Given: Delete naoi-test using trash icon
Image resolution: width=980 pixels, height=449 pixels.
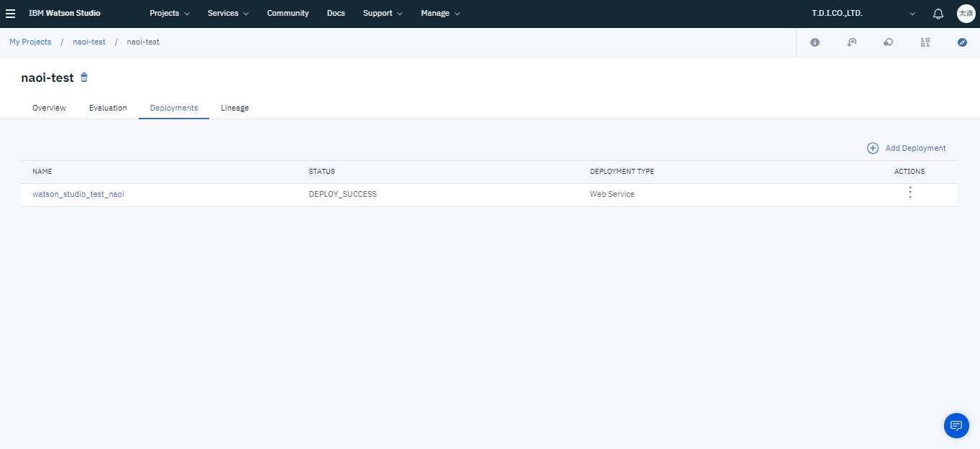Looking at the screenshot, I should [84, 78].
